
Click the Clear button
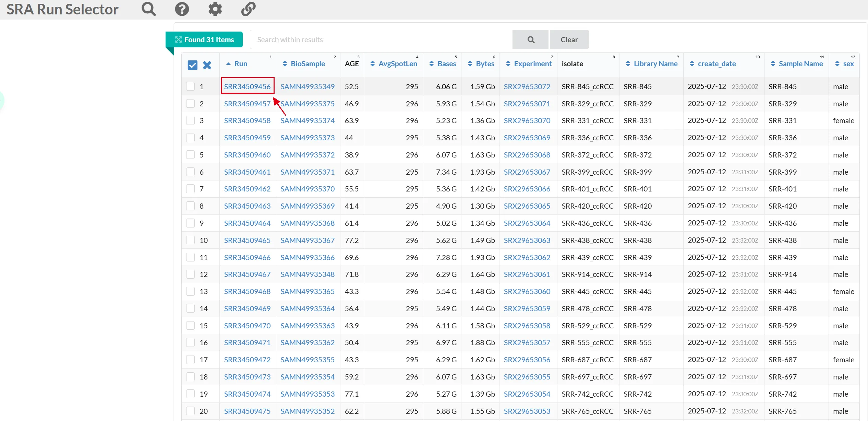569,40
